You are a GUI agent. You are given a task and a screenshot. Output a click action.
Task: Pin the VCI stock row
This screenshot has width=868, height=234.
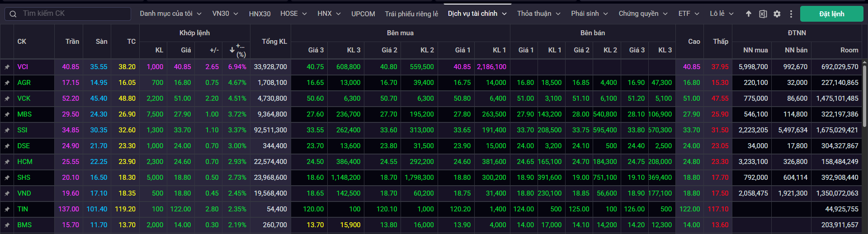(7, 67)
